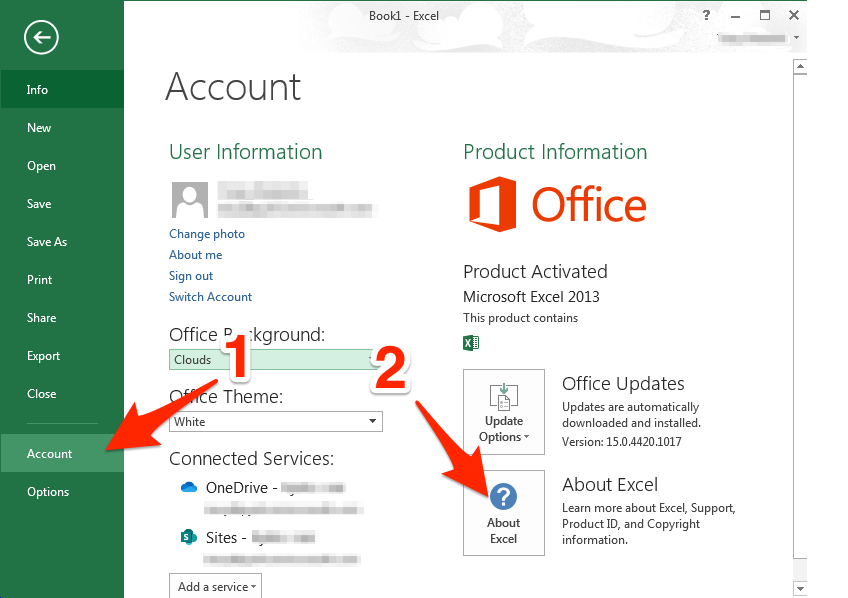Click the OneDrive connected service entry
The height and width of the screenshot is (598, 848).
(271, 497)
